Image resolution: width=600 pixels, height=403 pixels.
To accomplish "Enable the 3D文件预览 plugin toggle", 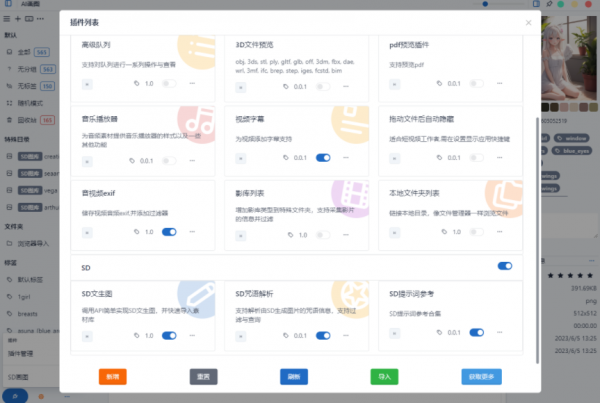I will pyautogui.click(x=323, y=86).
